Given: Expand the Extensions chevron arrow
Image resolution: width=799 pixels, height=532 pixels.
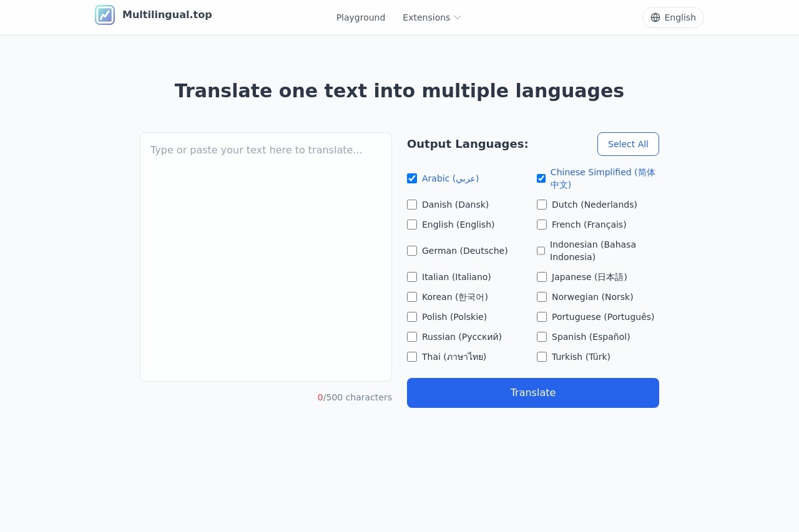Looking at the screenshot, I should click(x=458, y=17).
